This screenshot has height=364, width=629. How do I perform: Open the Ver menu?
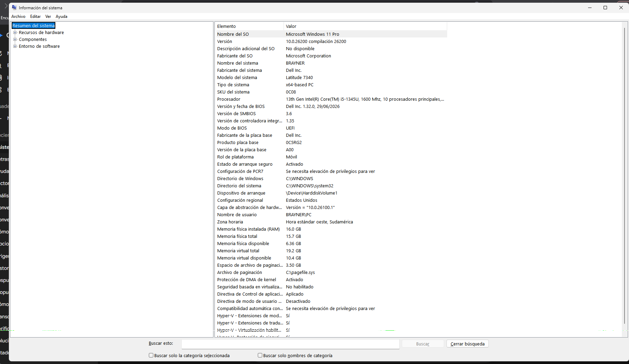48,16
